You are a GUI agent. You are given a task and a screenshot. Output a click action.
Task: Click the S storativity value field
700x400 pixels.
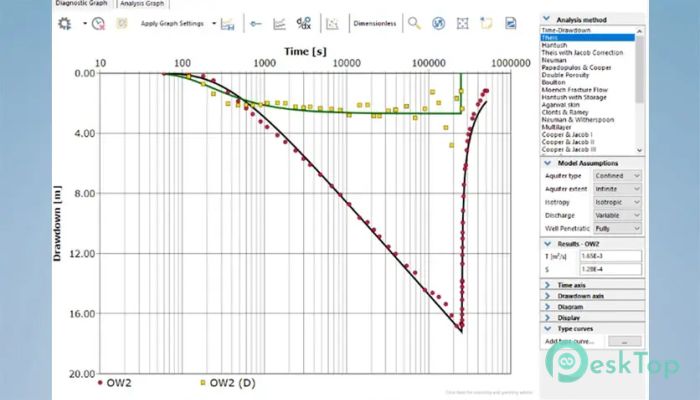(611, 269)
